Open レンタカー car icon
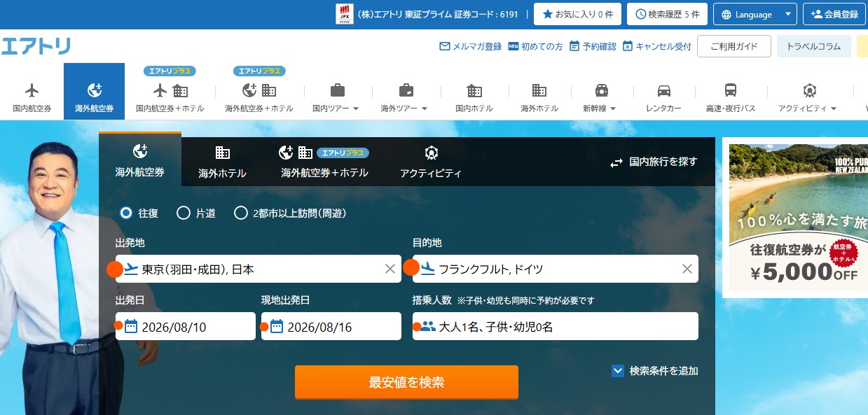This screenshot has width=868, height=415. click(663, 92)
